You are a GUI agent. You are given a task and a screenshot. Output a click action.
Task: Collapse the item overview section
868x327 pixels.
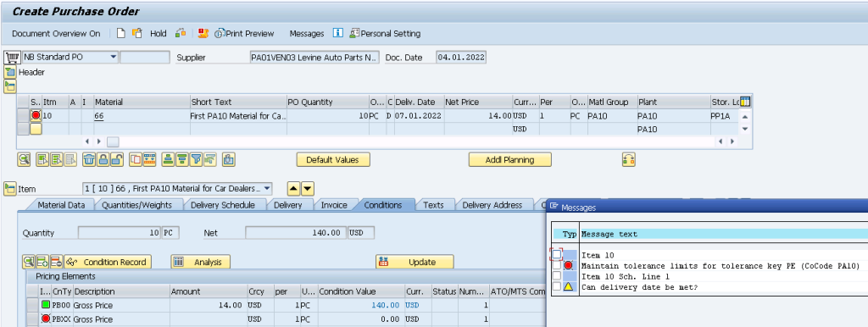(10, 86)
